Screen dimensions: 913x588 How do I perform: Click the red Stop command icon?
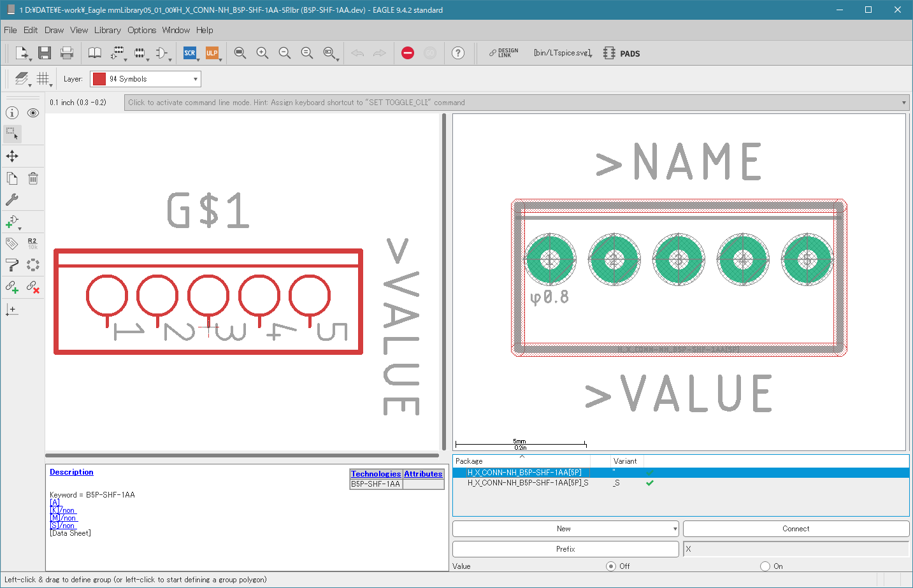point(408,53)
